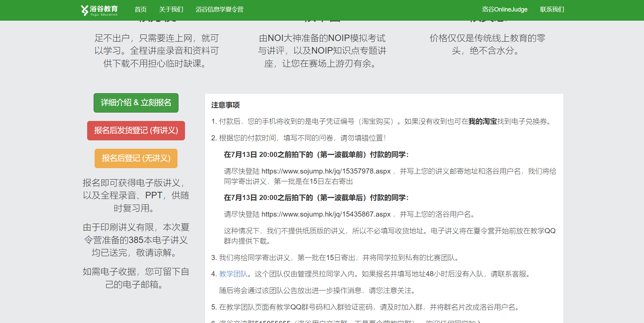
Task: Click the 20:00之后拍下的 bold heading
Action: click(x=316, y=198)
